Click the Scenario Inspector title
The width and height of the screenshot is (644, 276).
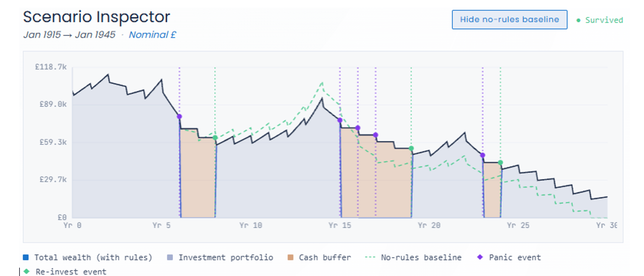click(96, 17)
